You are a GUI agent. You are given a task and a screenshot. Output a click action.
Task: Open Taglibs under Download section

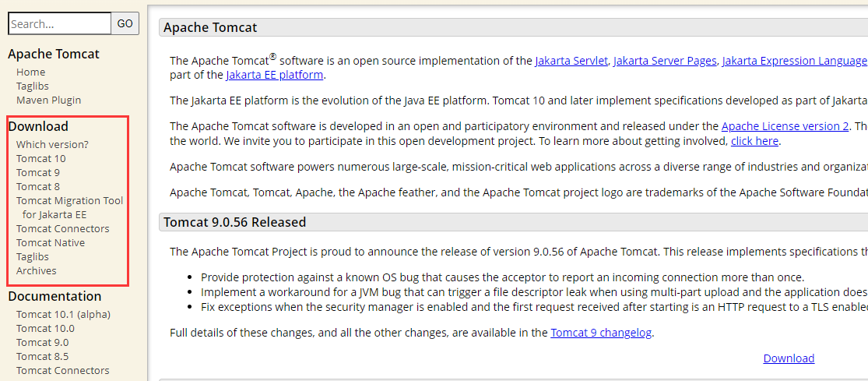(x=33, y=257)
